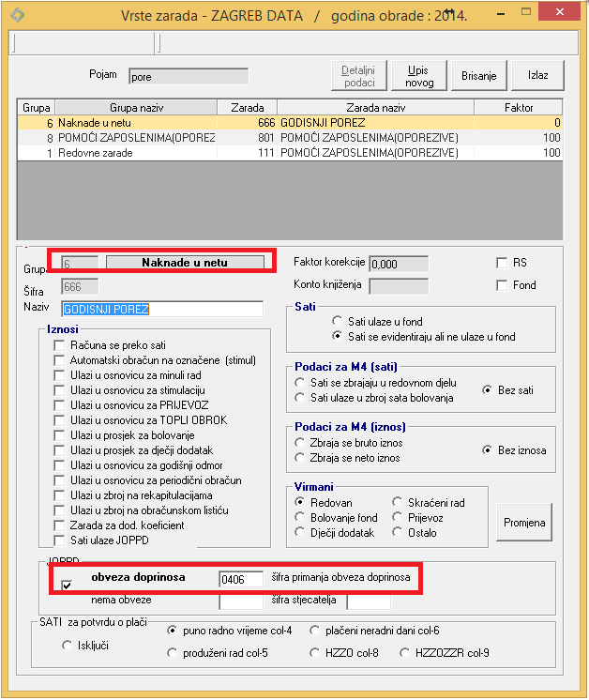Select Bolovanje fond virman type
The image size is (589, 700).
(x=301, y=518)
